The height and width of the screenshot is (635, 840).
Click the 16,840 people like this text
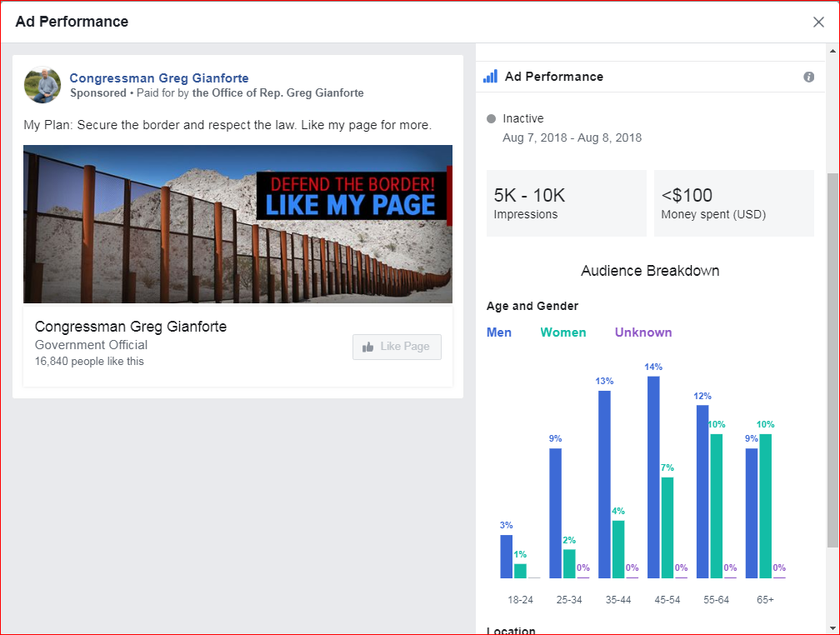89,361
